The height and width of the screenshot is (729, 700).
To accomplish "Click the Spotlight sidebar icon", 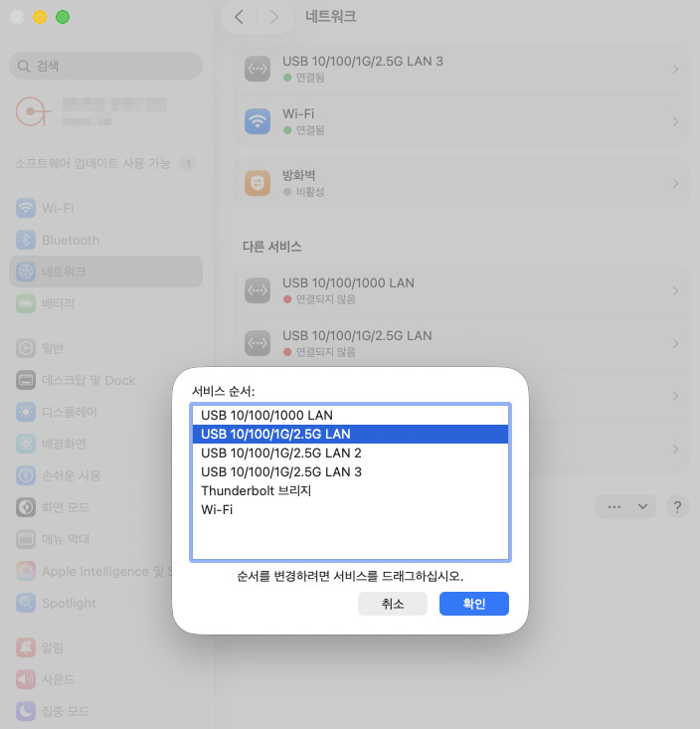I will [x=26, y=603].
